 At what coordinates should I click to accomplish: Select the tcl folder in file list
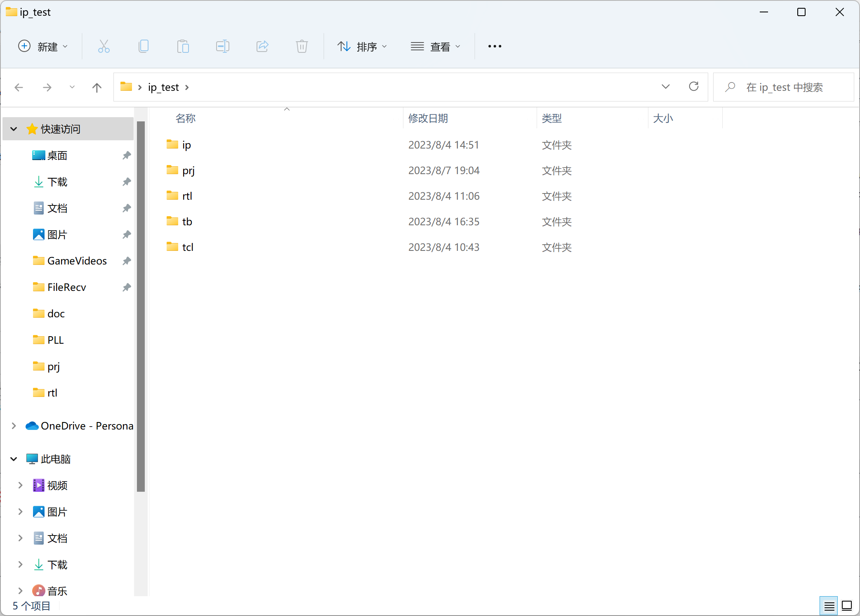click(188, 248)
